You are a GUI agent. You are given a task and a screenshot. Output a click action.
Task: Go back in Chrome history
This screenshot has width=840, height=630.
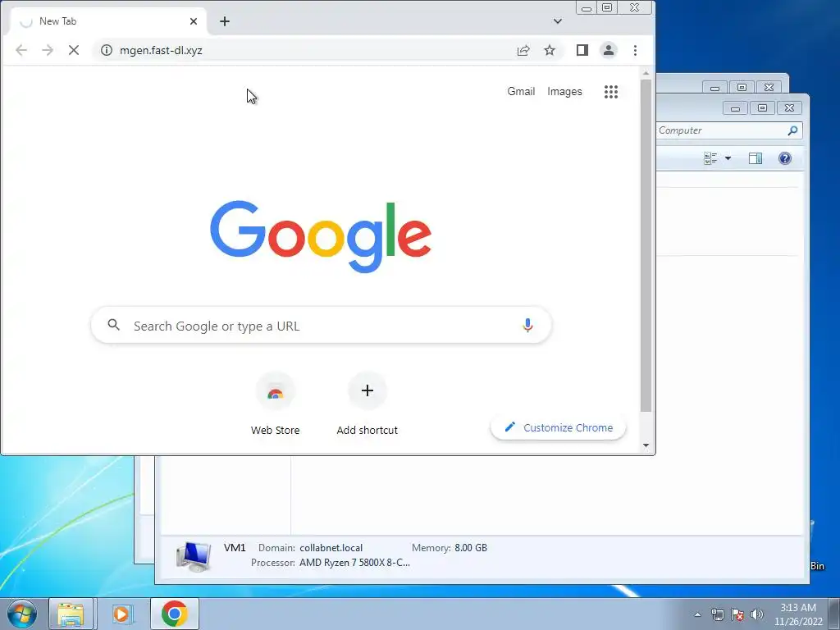pyautogui.click(x=21, y=50)
